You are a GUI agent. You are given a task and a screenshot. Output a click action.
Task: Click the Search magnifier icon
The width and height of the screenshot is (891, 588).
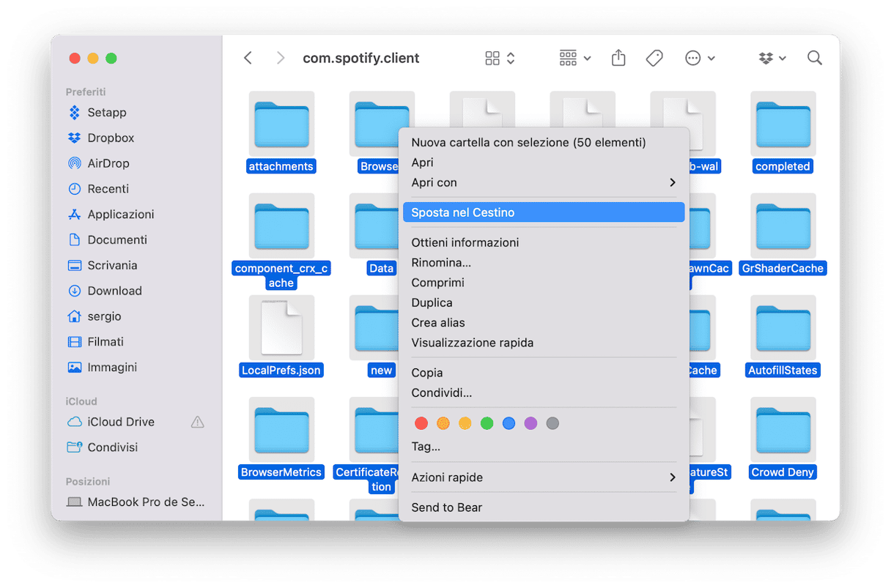(814, 58)
